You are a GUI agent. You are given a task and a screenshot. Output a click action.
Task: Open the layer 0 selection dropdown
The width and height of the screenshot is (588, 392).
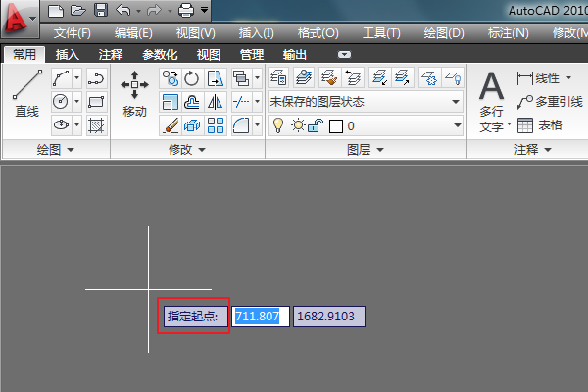click(x=458, y=125)
